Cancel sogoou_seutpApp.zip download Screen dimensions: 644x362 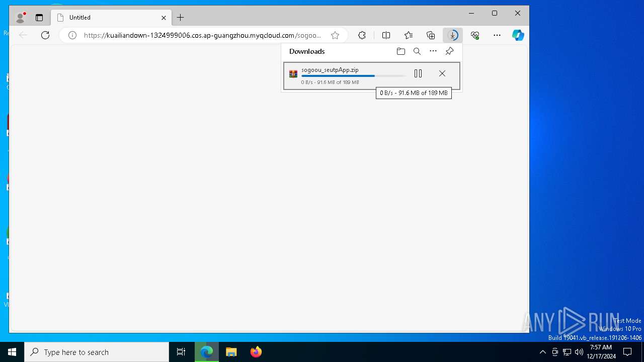tap(442, 73)
